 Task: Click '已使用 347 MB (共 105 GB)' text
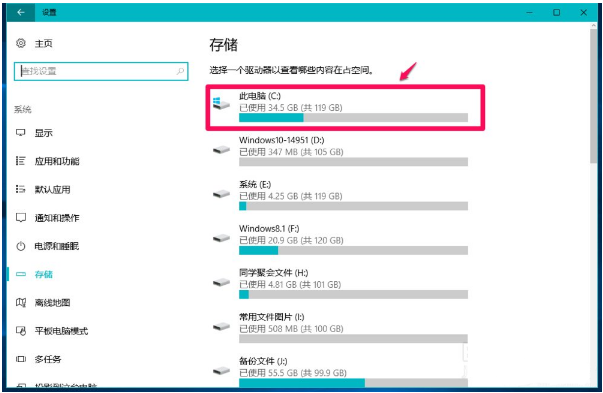point(291,152)
